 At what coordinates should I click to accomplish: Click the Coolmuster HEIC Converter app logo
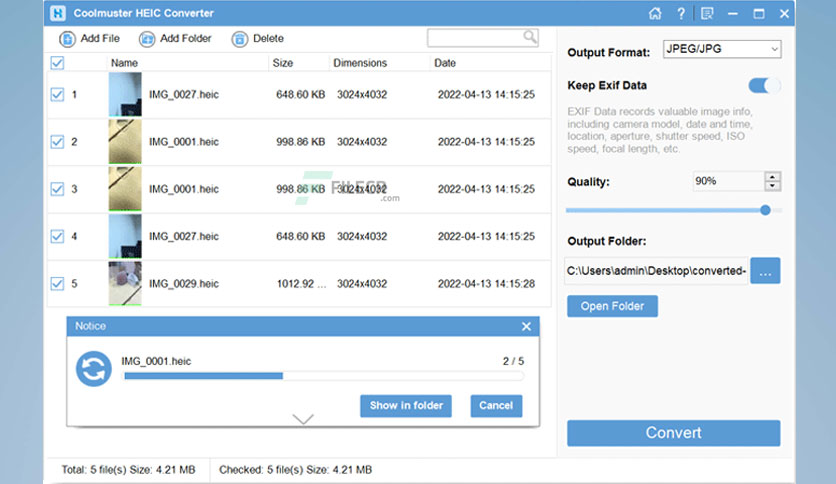click(x=58, y=13)
